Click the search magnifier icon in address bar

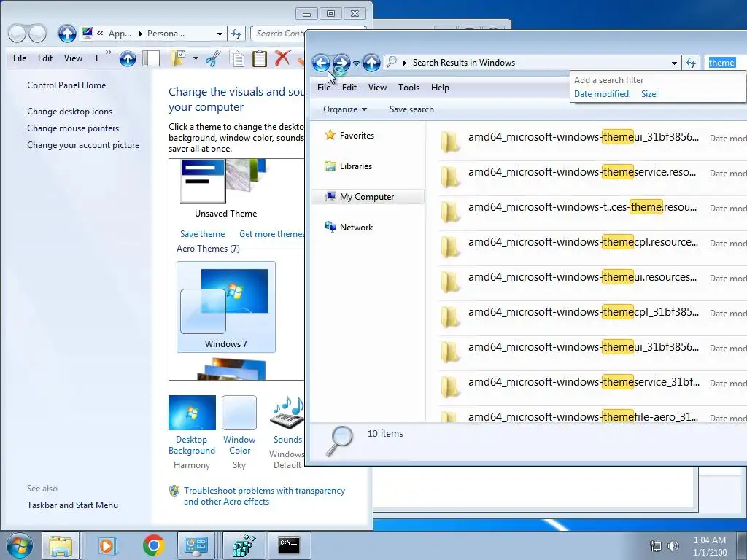click(392, 63)
